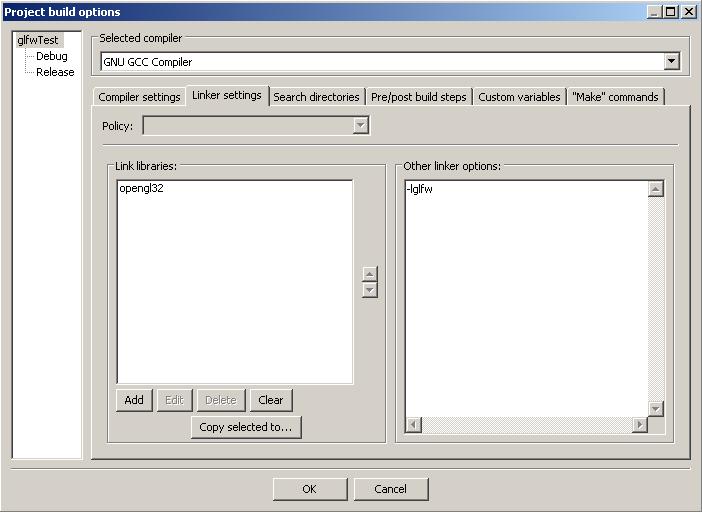Move selected library down with arrow button

tap(369, 290)
